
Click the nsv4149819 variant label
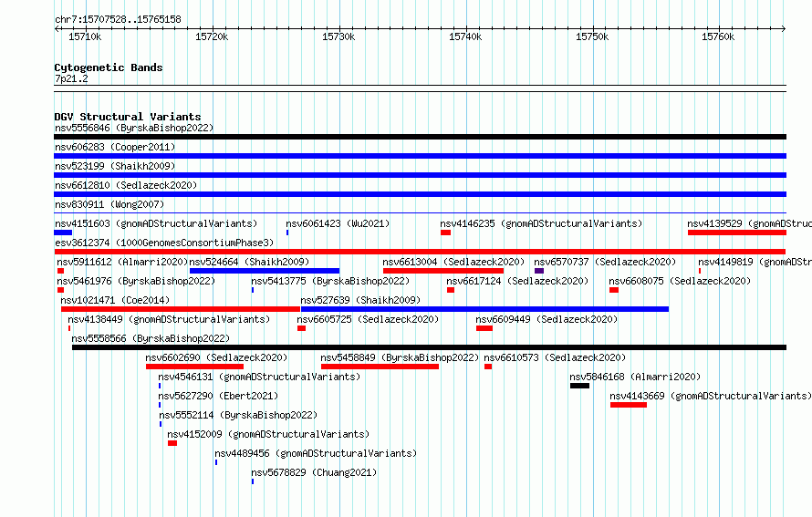click(755, 262)
